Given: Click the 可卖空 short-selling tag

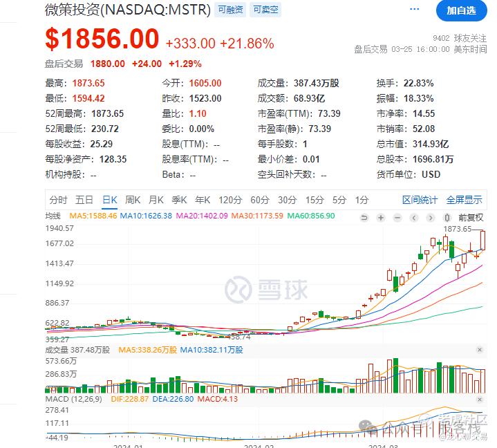Looking at the screenshot, I should coord(265,10).
